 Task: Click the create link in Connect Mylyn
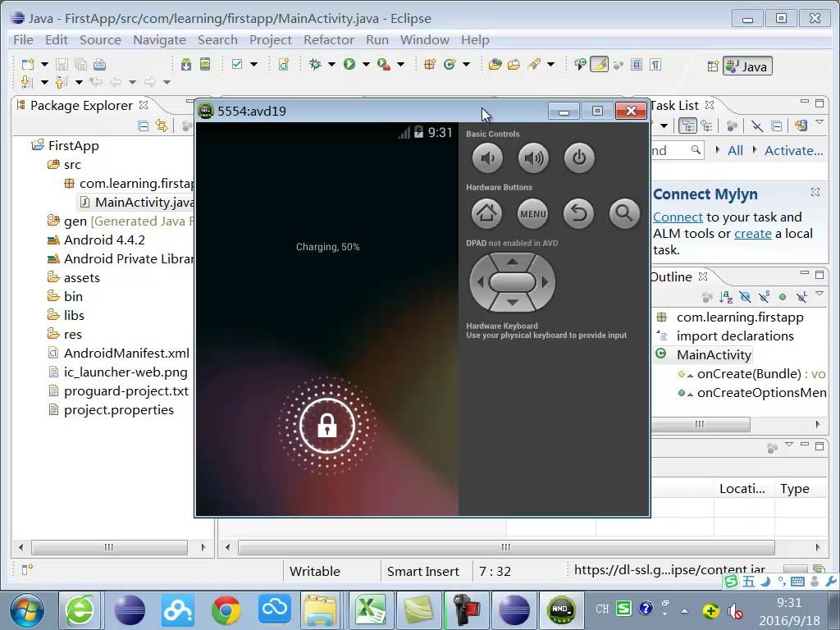pos(753,234)
